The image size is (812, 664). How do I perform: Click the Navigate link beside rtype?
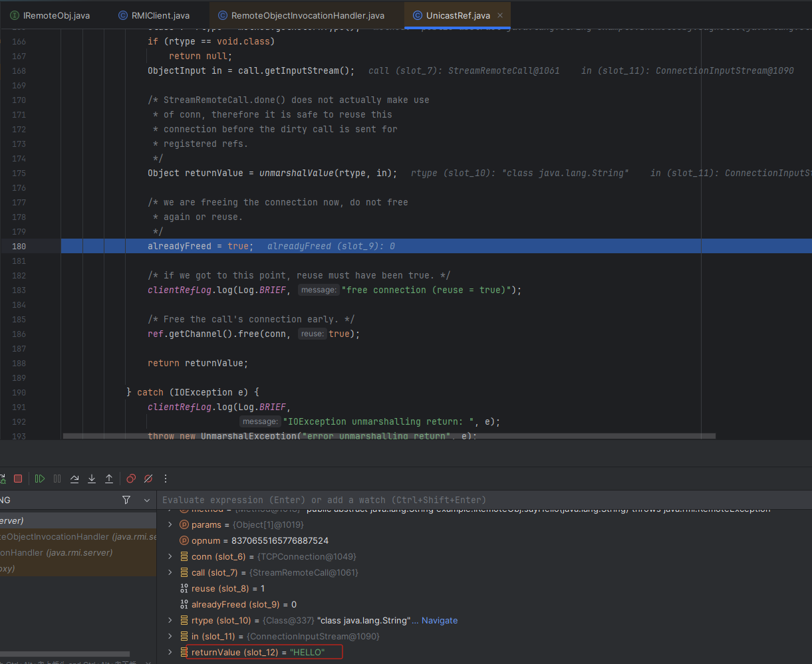click(x=440, y=620)
